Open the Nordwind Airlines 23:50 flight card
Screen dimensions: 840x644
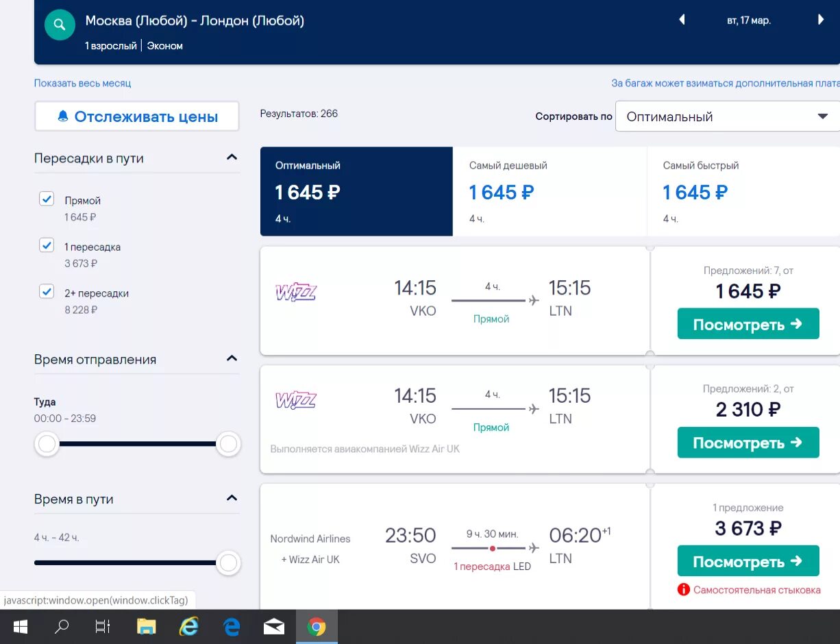pyautogui.click(x=454, y=546)
